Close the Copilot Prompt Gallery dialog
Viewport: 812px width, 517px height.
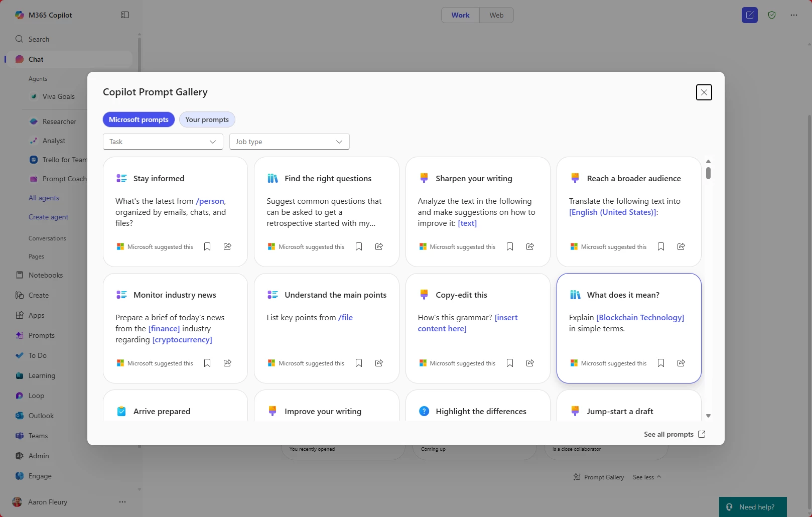(704, 92)
